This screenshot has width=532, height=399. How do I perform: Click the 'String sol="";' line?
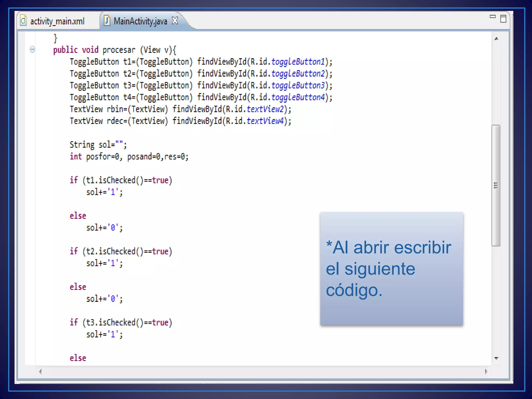[x=98, y=145]
